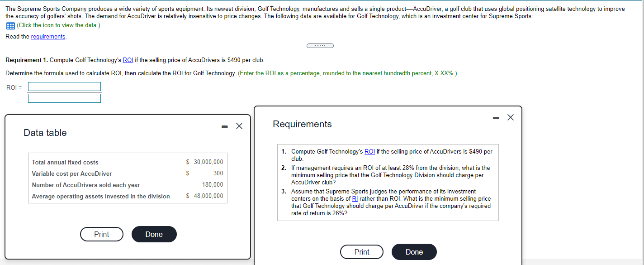Close the Data table dialog
This screenshot has width=644, height=265.
click(239, 126)
